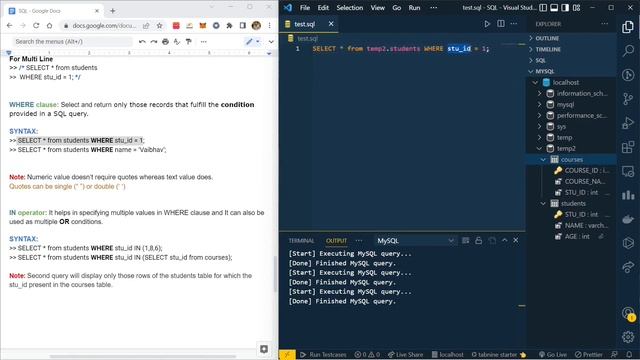Open errors and warnings count in status bar
Image resolution: width=640 pixels, height=360 pixels.
(x=367, y=355)
